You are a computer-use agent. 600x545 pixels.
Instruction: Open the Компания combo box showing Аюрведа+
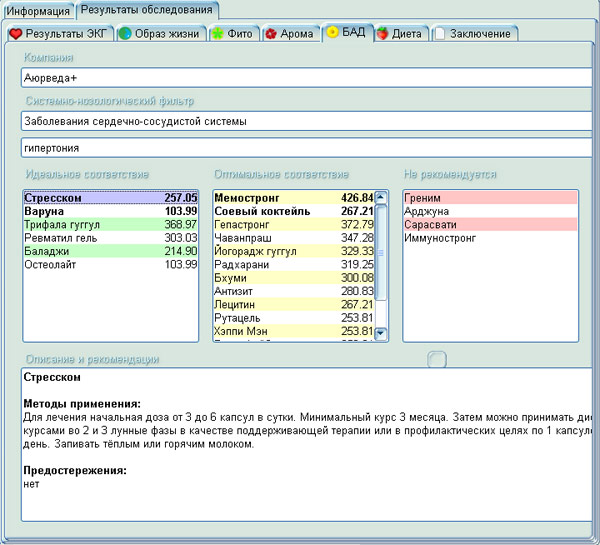307,78
